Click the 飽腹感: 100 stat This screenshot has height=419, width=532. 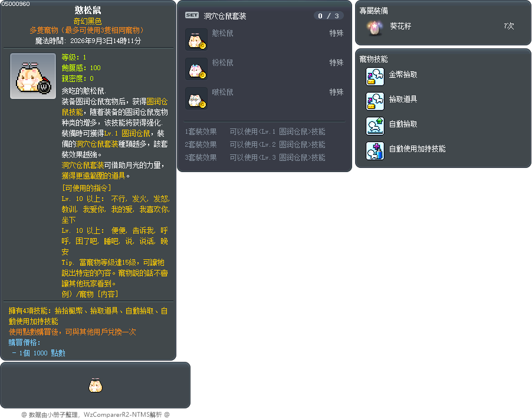click(81, 67)
